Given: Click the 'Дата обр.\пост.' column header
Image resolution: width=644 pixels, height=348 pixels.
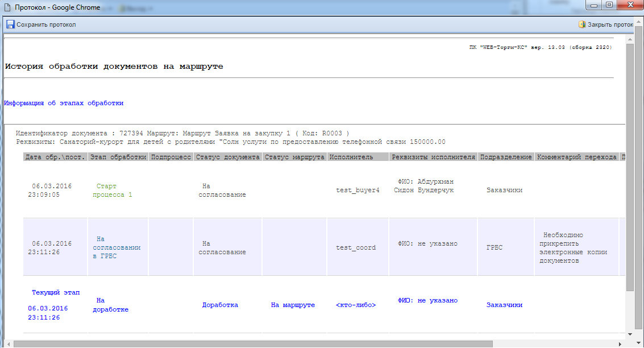Looking at the screenshot, I should tap(55, 157).
